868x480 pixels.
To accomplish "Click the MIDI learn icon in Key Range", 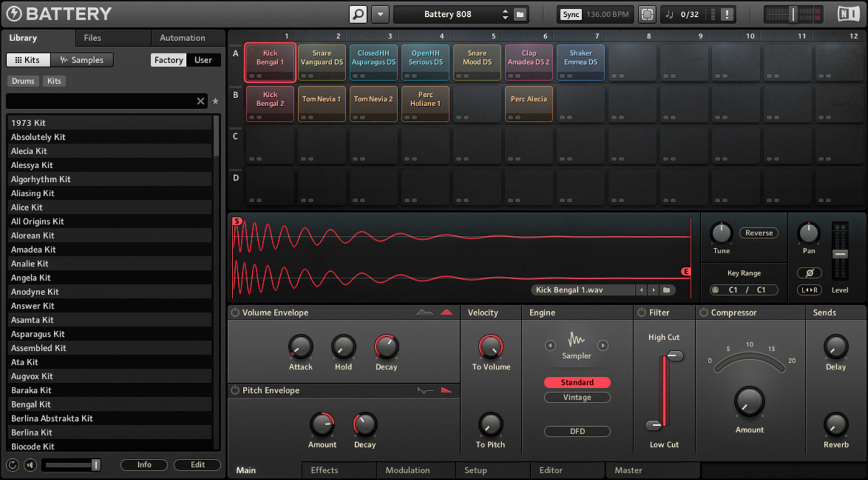I will 715,290.
